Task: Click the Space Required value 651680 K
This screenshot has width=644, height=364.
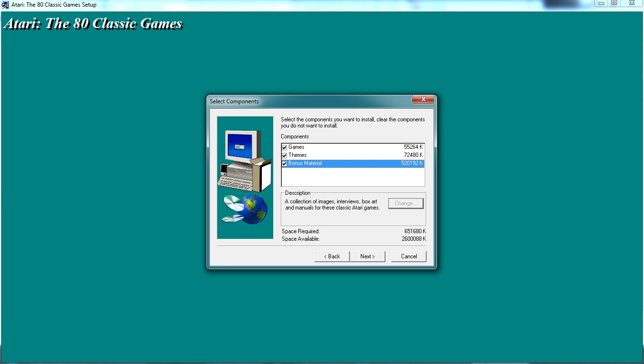Action: click(415, 231)
